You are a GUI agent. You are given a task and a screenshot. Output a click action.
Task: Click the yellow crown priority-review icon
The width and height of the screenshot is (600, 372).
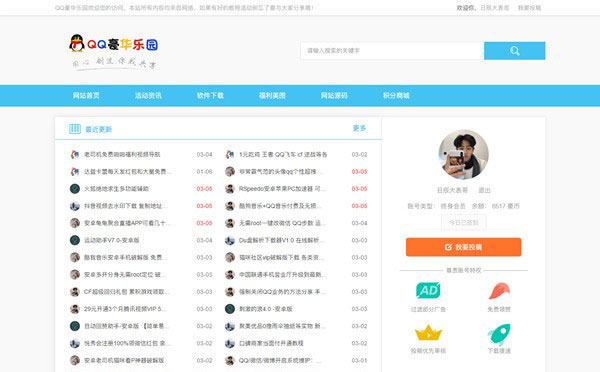coord(428,332)
